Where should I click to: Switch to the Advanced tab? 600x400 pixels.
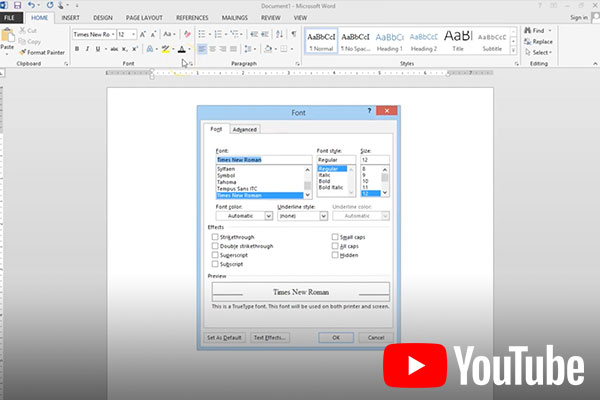coord(245,129)
